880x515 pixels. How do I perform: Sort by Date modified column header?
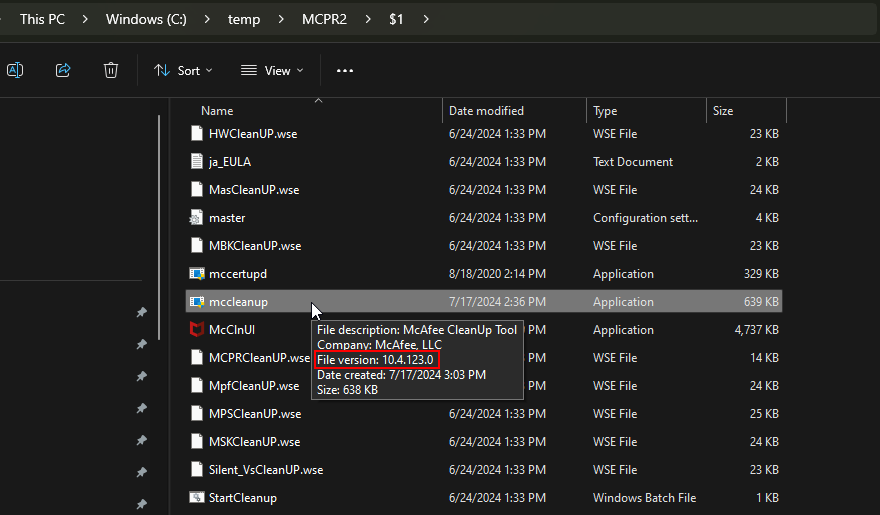point(486,111)
